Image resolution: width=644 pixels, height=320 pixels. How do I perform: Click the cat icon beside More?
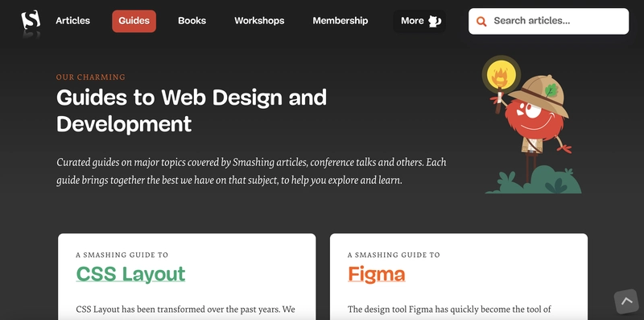[434, 21]
